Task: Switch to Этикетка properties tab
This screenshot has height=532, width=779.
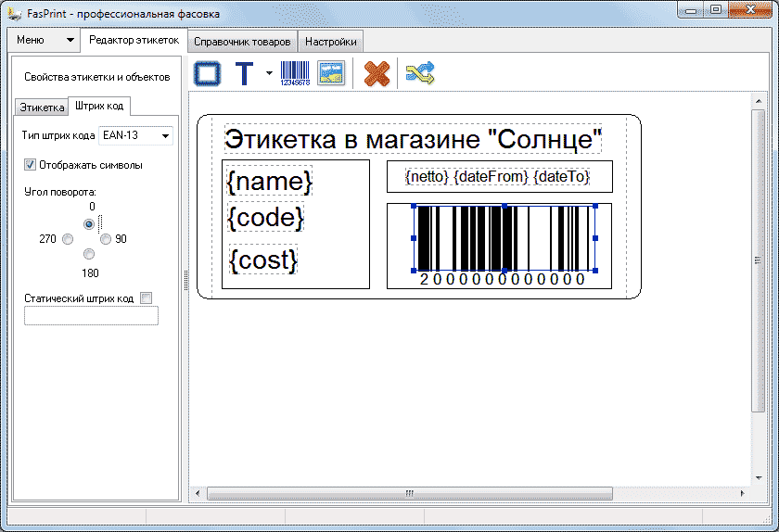Action: [x=42, y=108]
